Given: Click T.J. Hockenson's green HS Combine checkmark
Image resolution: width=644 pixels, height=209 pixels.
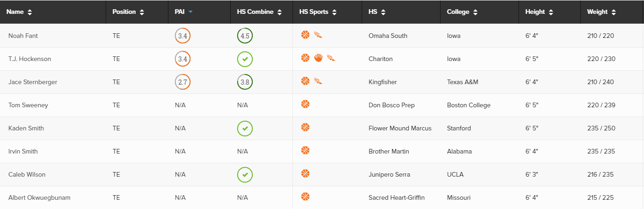Looking at the screenshot, I should point(245,59).
